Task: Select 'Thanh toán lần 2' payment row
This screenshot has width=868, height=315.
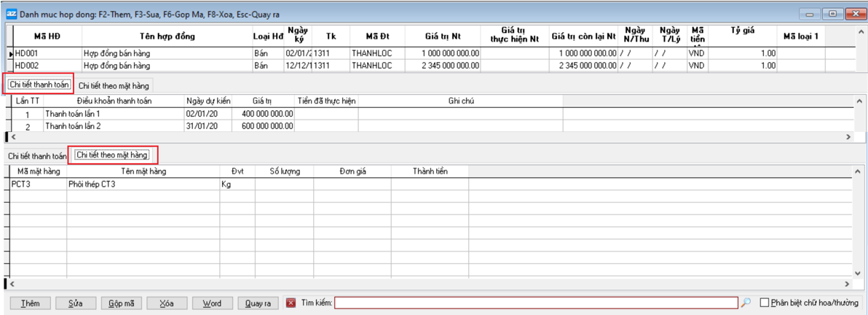Action: click(x=73, y=125)
